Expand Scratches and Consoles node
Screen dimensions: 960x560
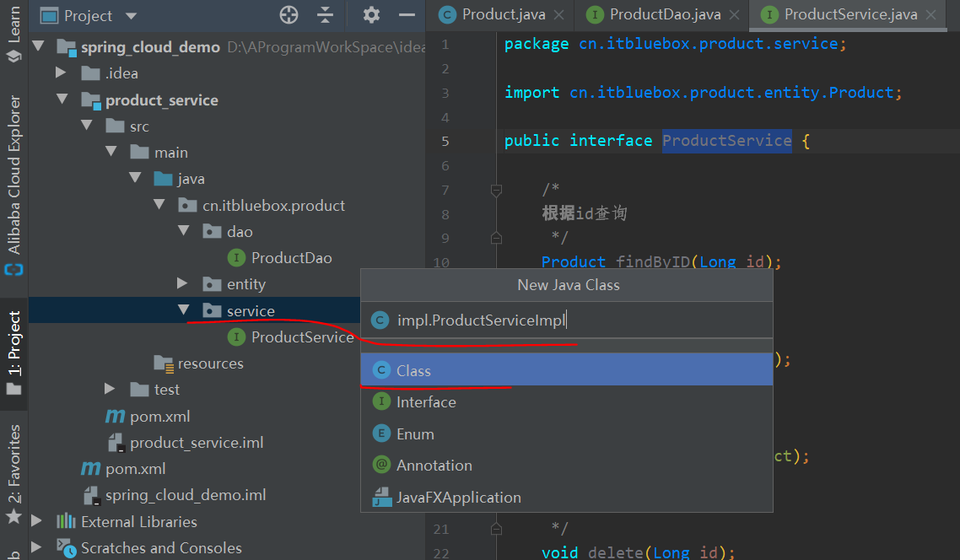(36, 547)
